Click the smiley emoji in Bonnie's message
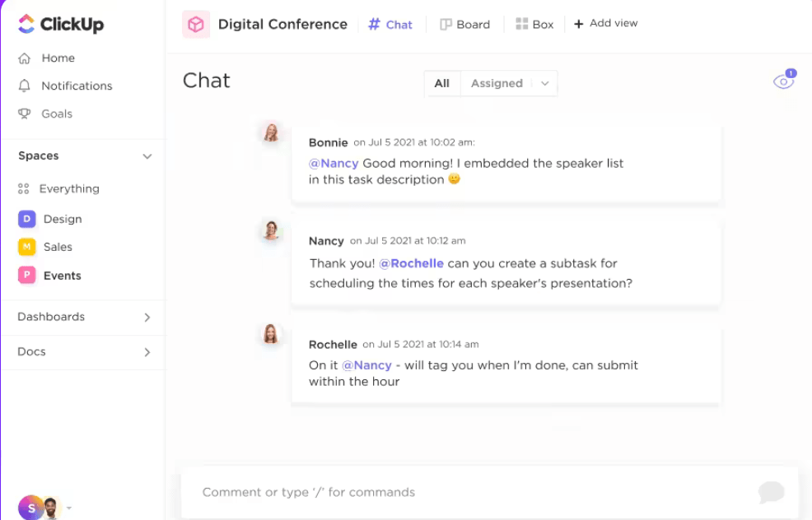 (x=454, y=179)
